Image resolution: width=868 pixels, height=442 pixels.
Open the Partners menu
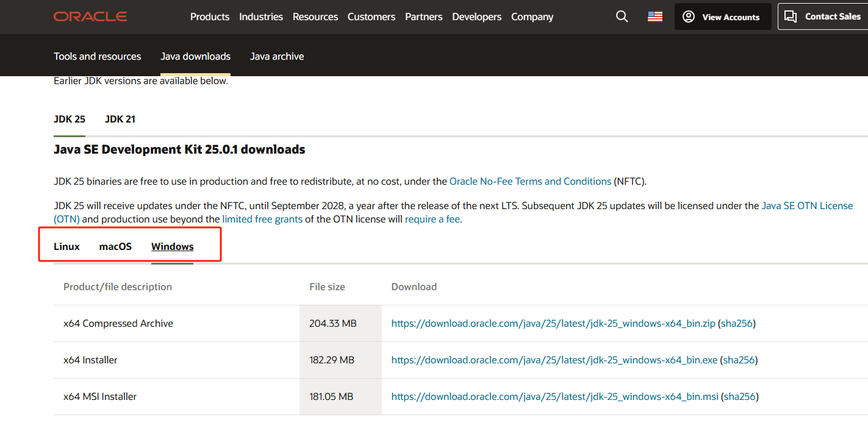424,17
